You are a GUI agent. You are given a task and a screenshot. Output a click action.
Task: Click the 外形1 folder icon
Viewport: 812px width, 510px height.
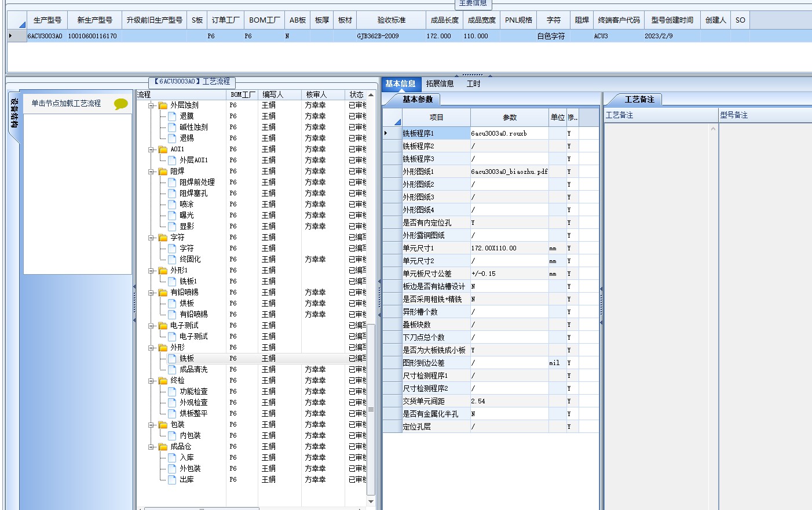pos(163,271)
